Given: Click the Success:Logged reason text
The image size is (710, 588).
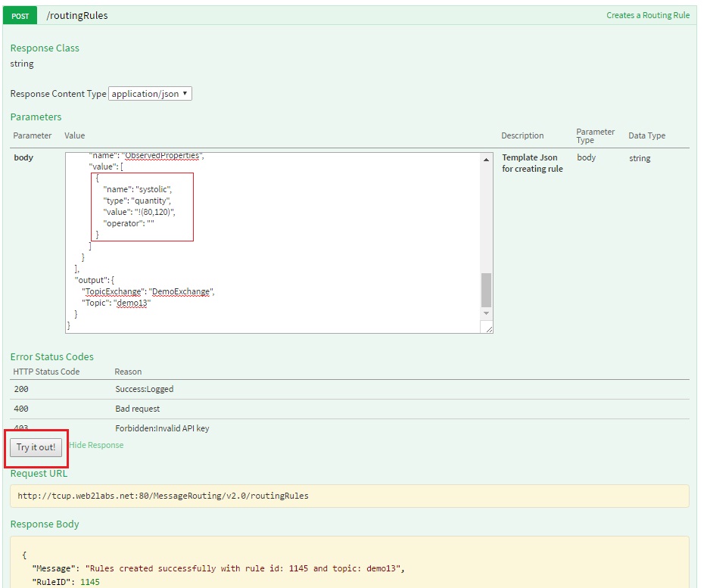Looking at the screenshot, I should [x=145, y=389].
